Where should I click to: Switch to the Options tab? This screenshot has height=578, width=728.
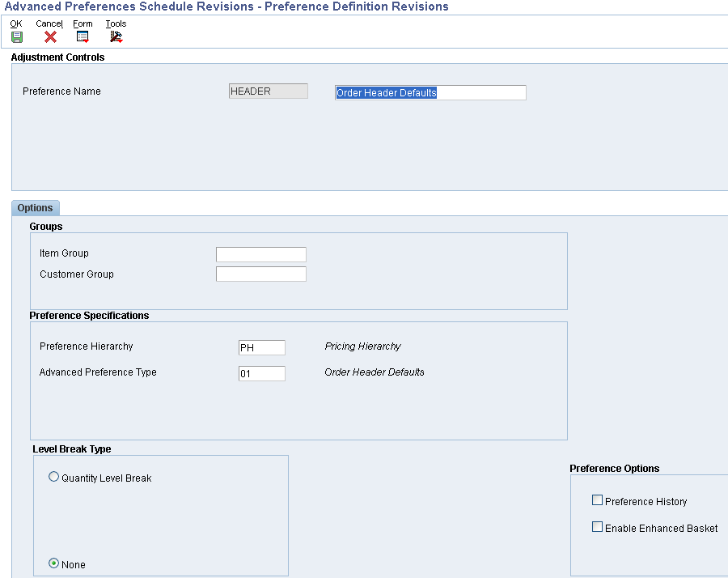click(x=36, y=208)
